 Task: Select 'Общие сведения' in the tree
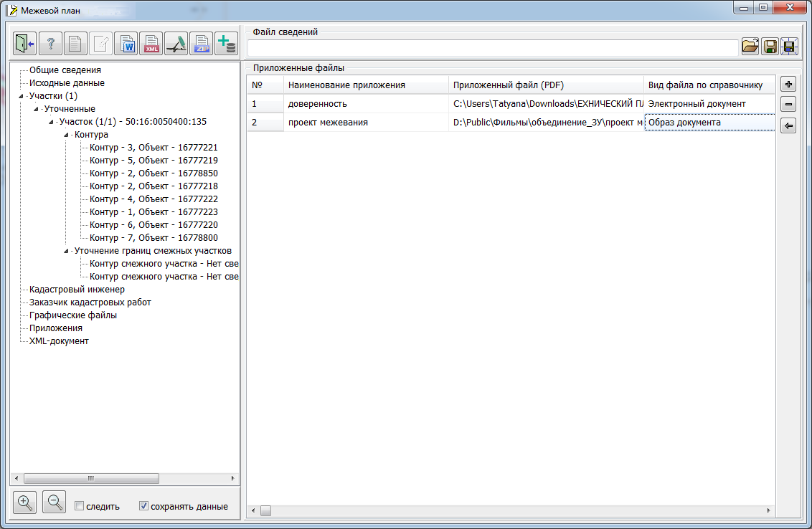(65, 70)
